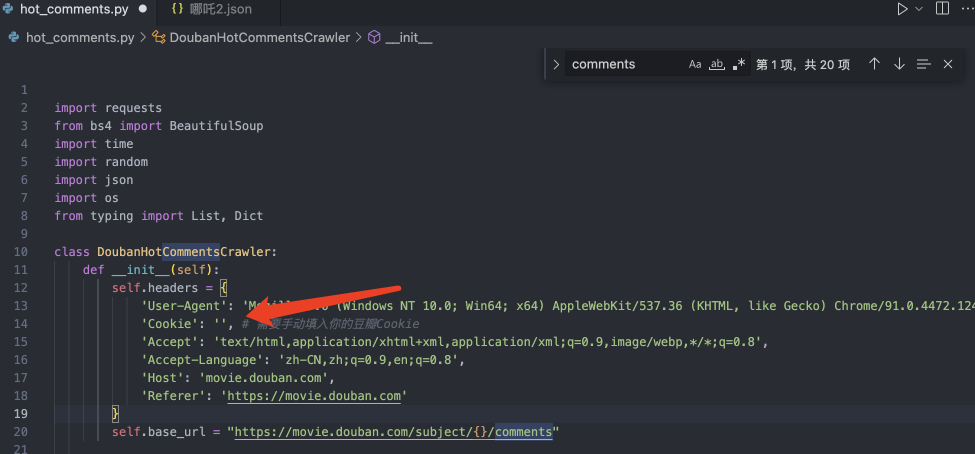
Task: Split the editor to the right
Action: pyautogui.click(x=941, y=9)
